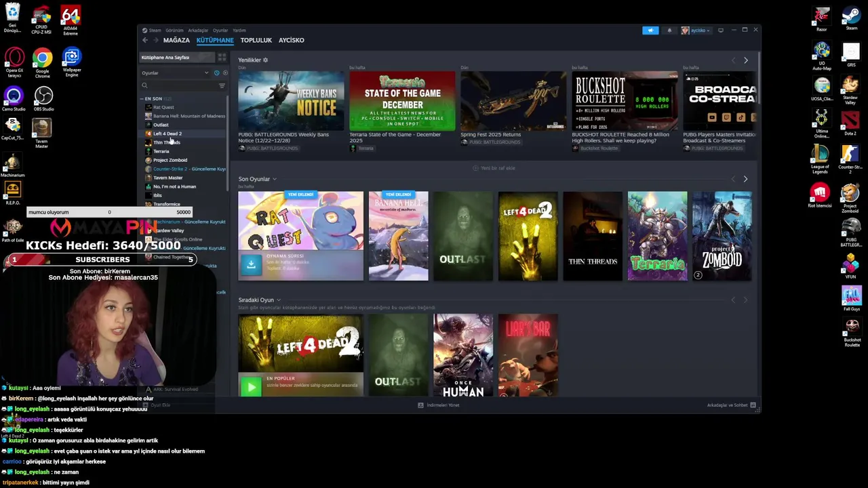
Task: Open PUBG Weekly Bans Notice news card
Action: (x=291, y=101)
